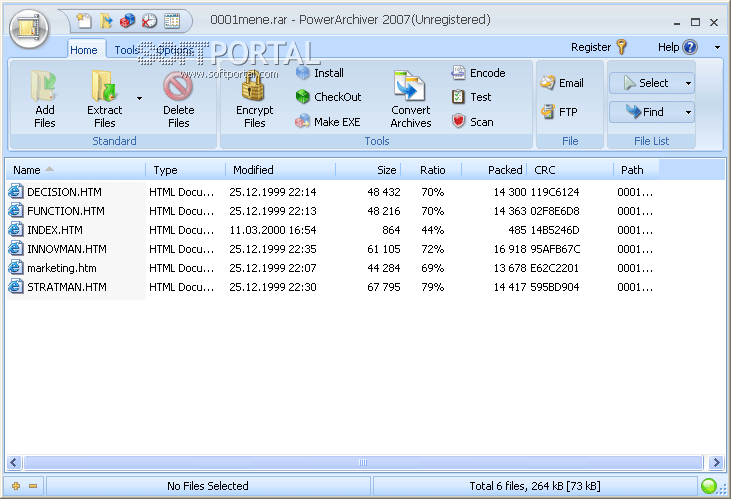Click the Install tool
The image size is (731, 499).
tap(320, 73)
